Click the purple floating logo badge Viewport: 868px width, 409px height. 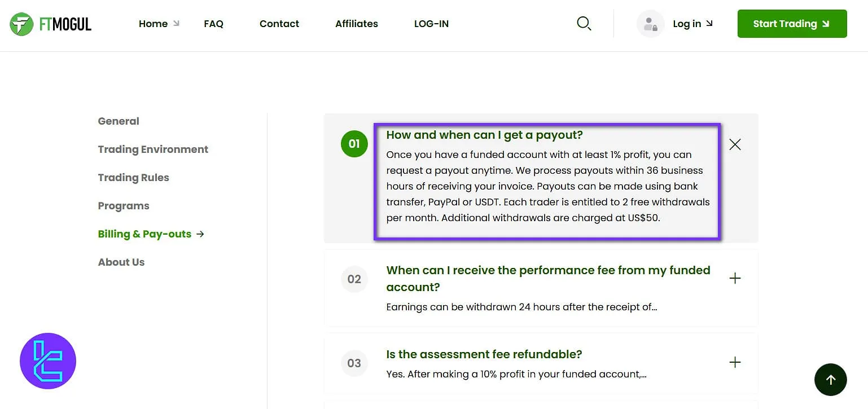pyautogui.click(x=48, y=361)
